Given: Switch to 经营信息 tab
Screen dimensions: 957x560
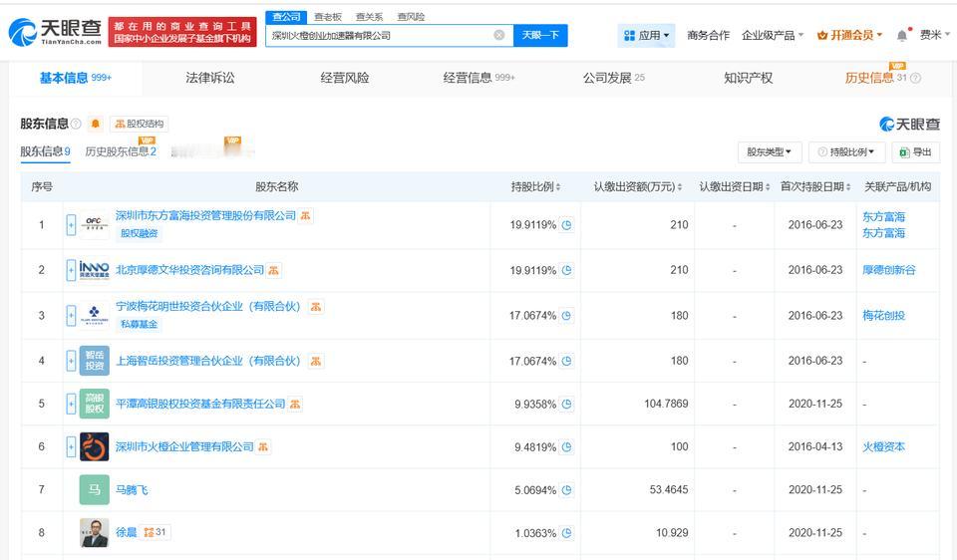Looking at the screenshot, I should click(x=479, y=78).
